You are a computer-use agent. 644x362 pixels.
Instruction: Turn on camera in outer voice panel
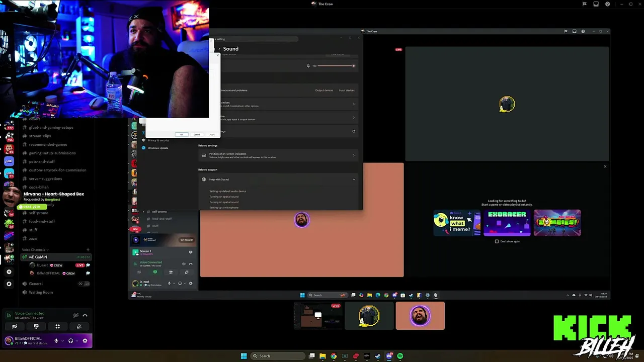[x=15, y=326]
